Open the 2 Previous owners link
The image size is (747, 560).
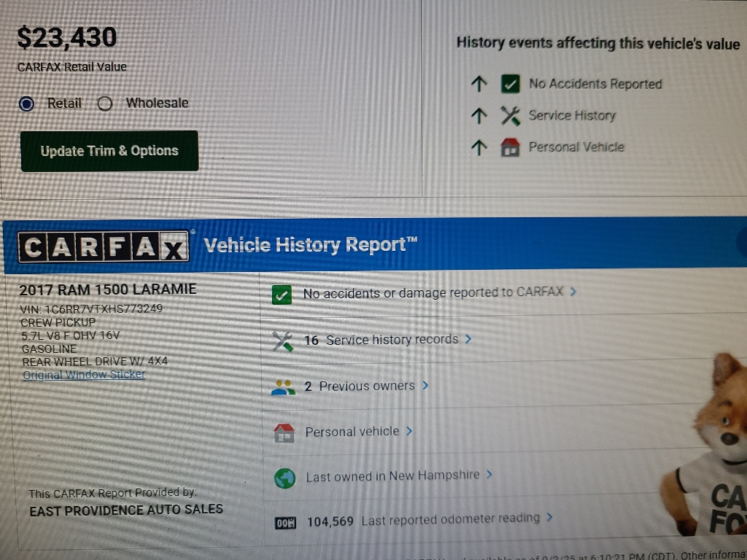click(x=360, y=386)
